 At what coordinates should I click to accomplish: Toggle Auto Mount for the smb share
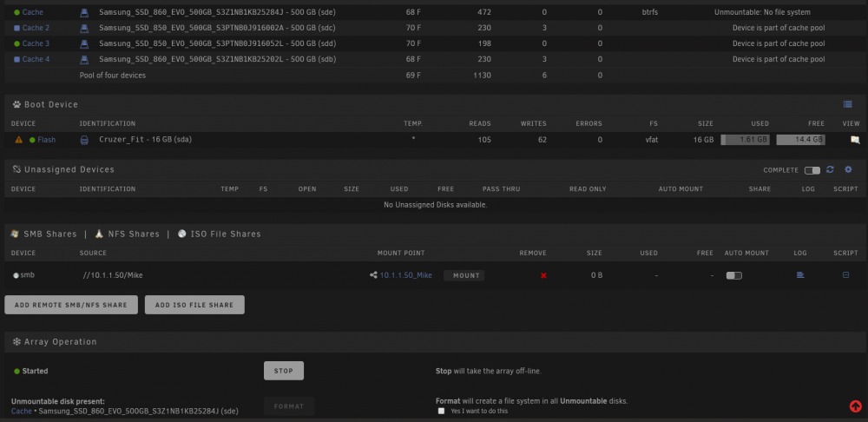coord(734,275)
